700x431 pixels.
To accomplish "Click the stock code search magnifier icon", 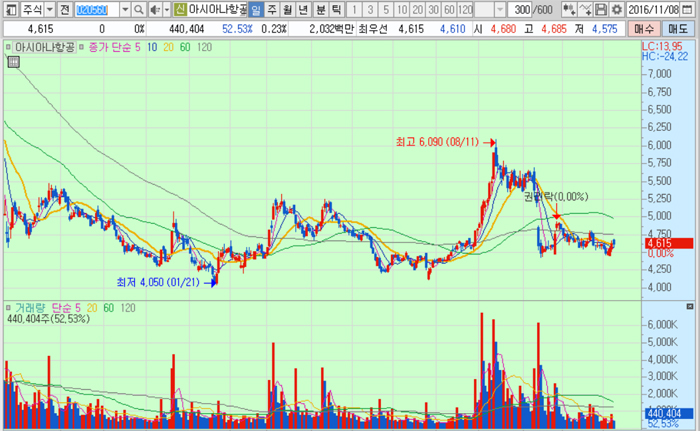I will (x=139, y=9).
